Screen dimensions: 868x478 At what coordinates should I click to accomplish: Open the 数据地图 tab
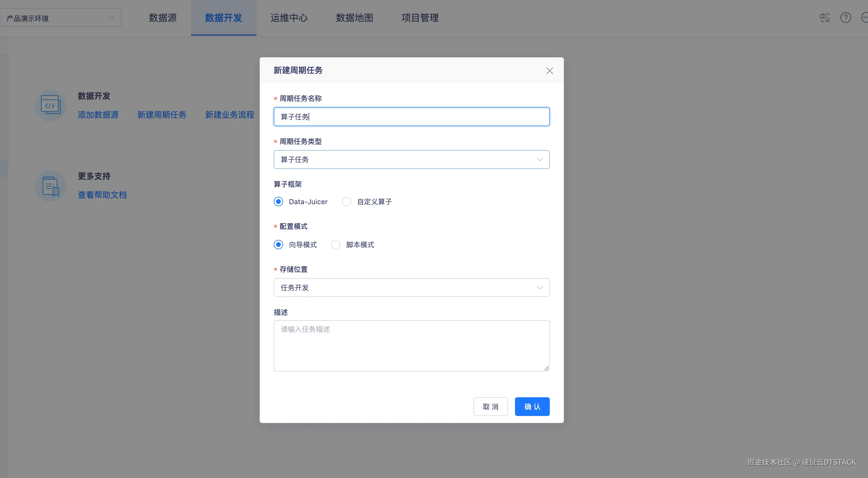point(354,18)
